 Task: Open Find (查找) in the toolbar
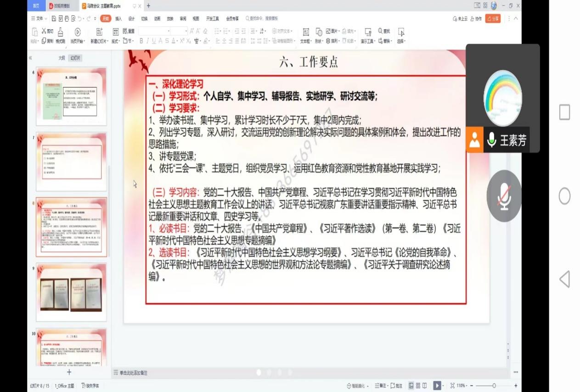pyautogui.click(x=384, y=31)
